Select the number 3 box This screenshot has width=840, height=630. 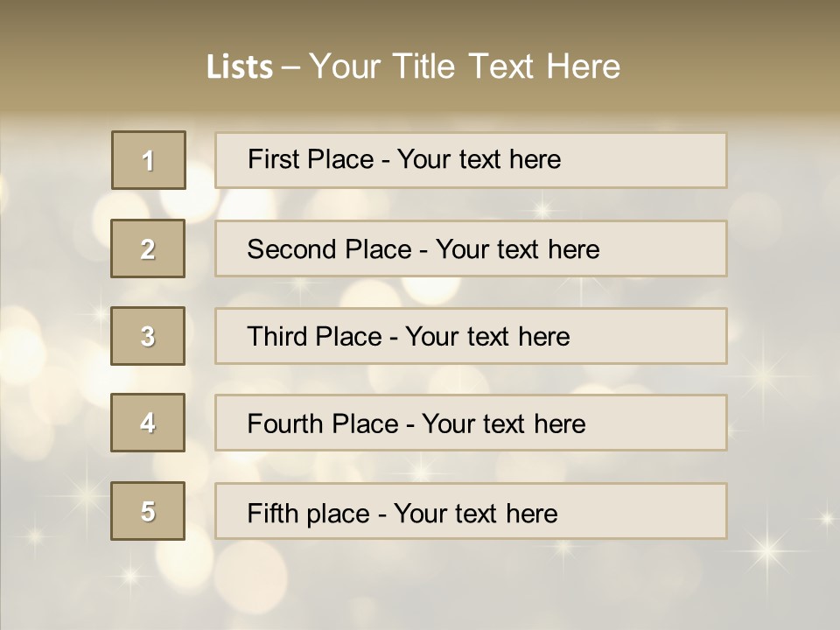(x=148, y=336)
